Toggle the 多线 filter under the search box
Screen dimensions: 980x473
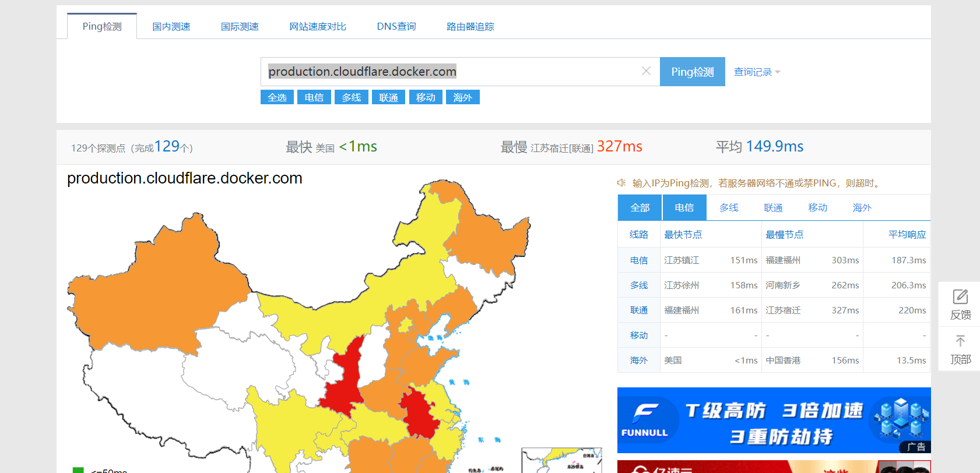tap(352, 97)
